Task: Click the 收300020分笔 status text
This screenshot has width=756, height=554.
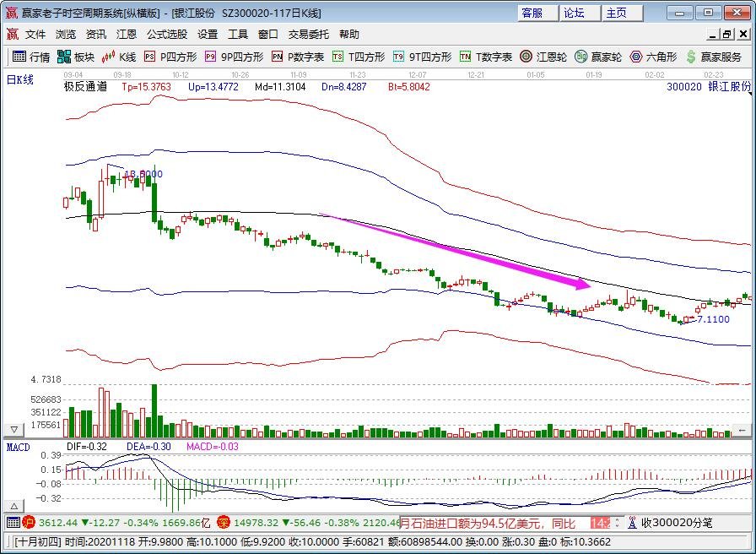Action: click(677, 522)
